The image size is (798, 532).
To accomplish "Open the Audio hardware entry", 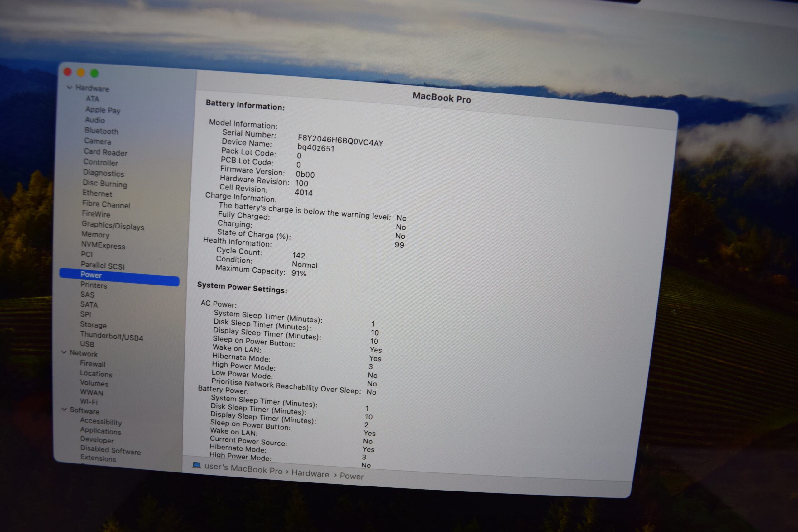I will pos(95,120).
